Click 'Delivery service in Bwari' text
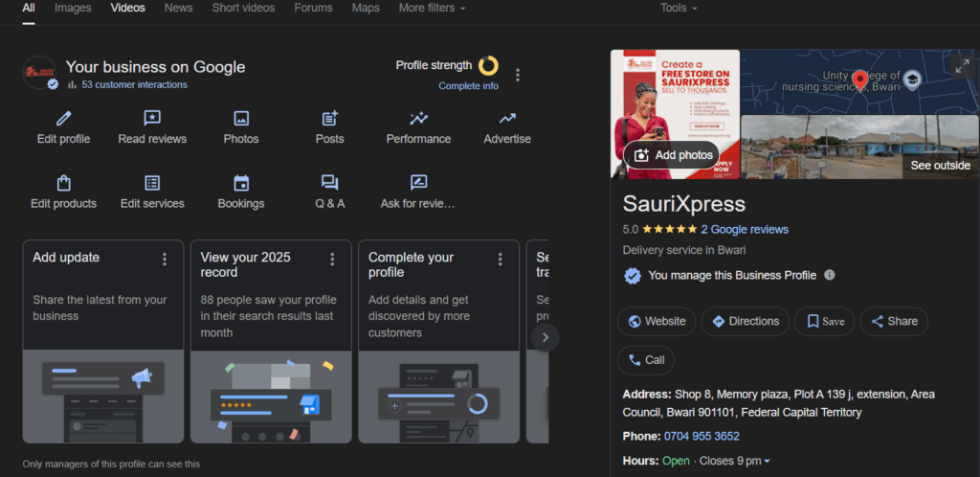Viewport: 980px width, 477px height. click(x=684, y=250)
